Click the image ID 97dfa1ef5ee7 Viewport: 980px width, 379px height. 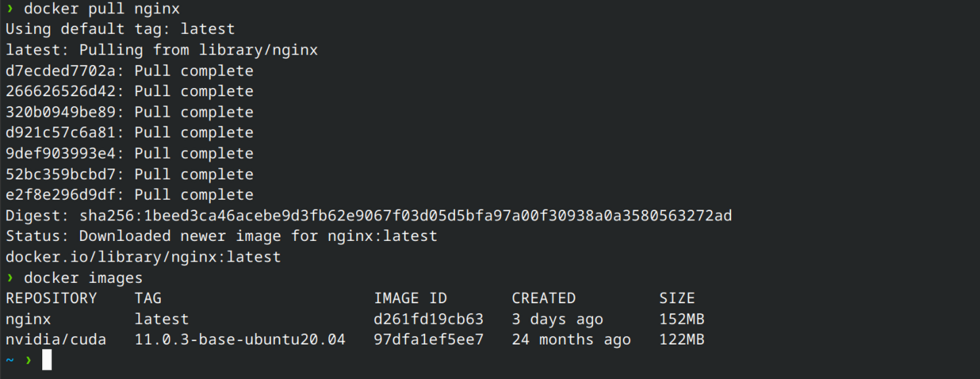tap(428, 340)
